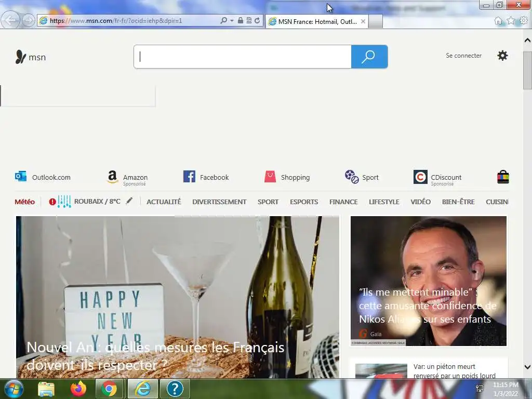Open the Help taskbar icon
Image resolution: width=532 pixels, height=399 pixels.
(x=175, y=389)
